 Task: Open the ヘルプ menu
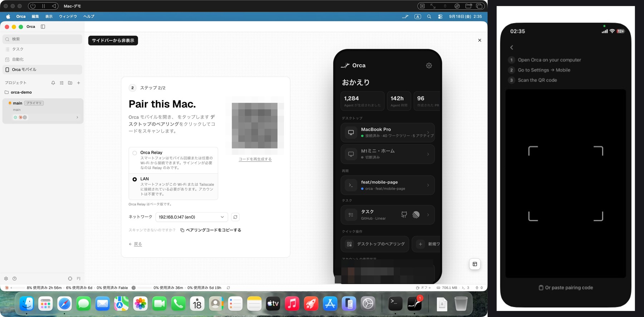(89, 16)
